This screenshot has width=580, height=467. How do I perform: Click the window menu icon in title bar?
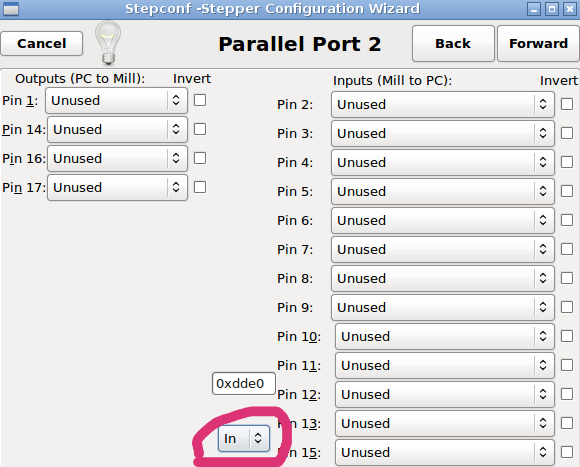tap(10, 9)
